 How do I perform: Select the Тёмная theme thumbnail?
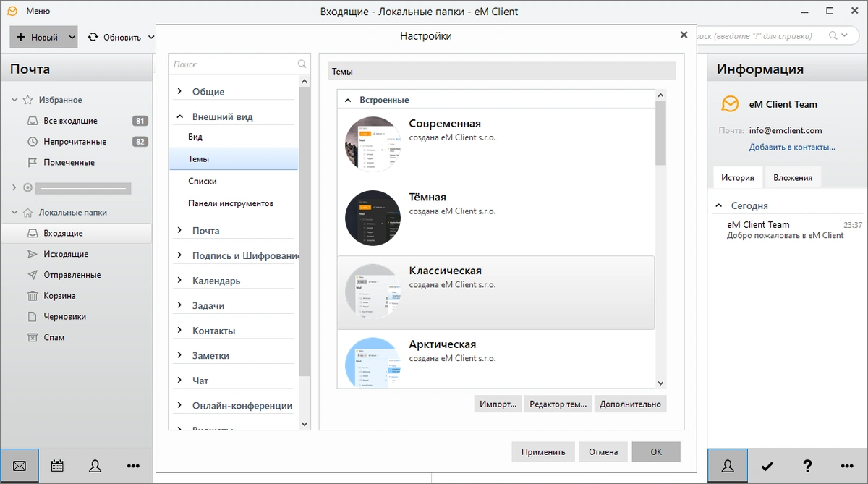pos(373,218)
